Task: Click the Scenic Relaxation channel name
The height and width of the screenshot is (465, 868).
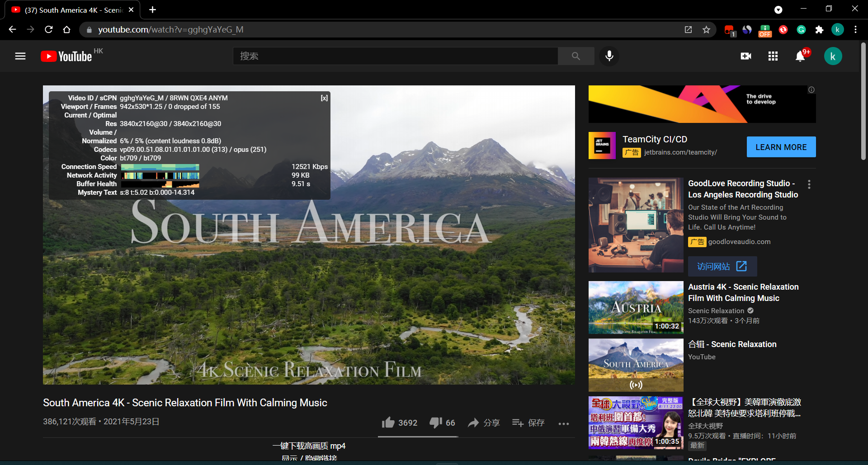Action: [716, 311]
